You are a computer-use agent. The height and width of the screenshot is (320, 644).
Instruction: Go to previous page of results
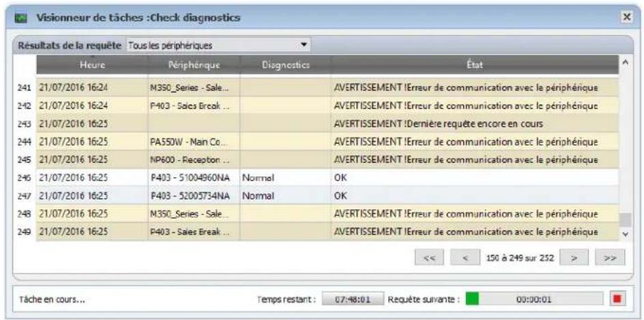(x=465, y=258)
